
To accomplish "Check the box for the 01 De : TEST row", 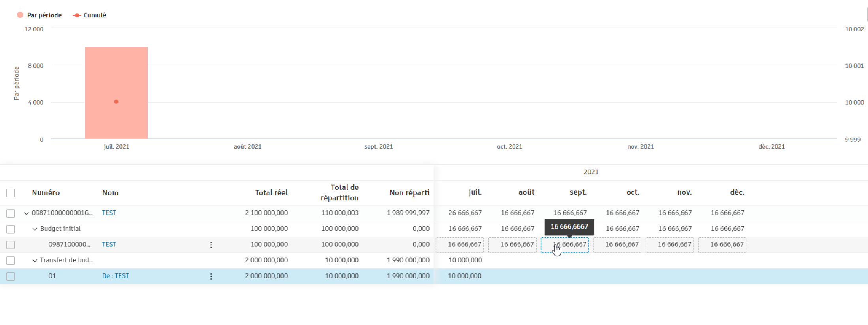I will click(x=11, y=276).
